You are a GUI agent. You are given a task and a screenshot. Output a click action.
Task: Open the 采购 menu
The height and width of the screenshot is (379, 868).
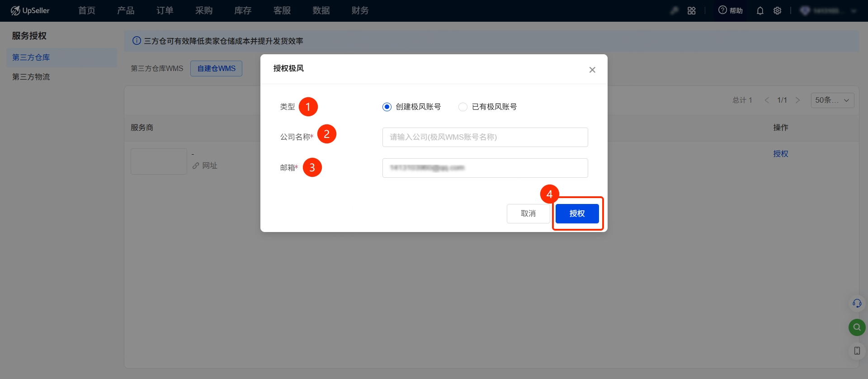(x=204, y=10)
